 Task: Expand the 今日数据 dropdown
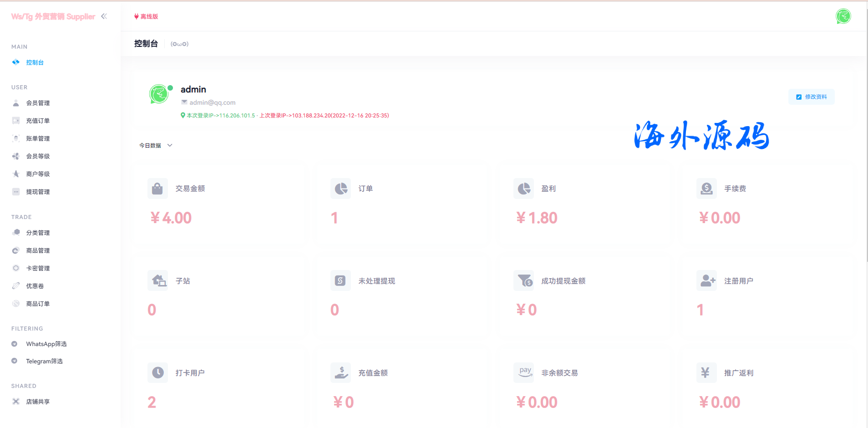pos(156,146)
